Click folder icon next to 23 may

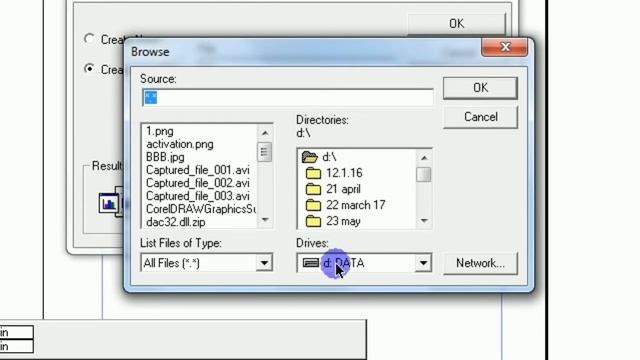tap(313, 221)
